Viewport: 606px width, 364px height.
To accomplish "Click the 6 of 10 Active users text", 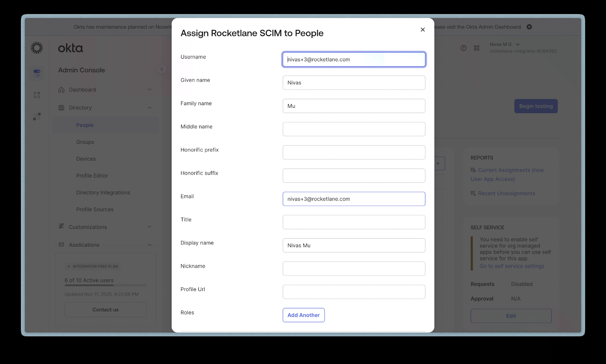I will click(x=89, y=280).
